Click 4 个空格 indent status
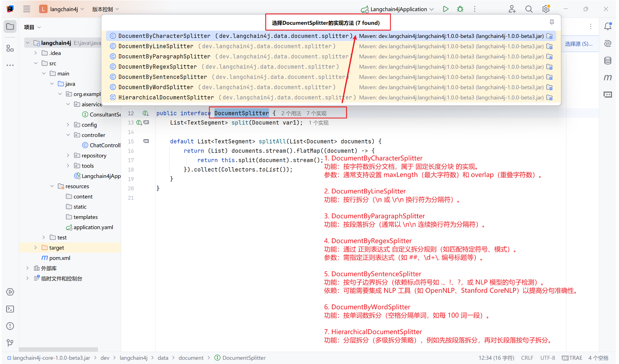The width and height of the screenshot is (619, 364). [598, 358]
